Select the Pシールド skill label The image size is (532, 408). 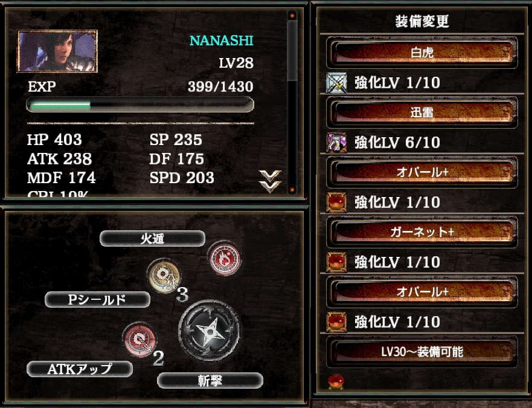pyautogui.click(x=97, y=300)
